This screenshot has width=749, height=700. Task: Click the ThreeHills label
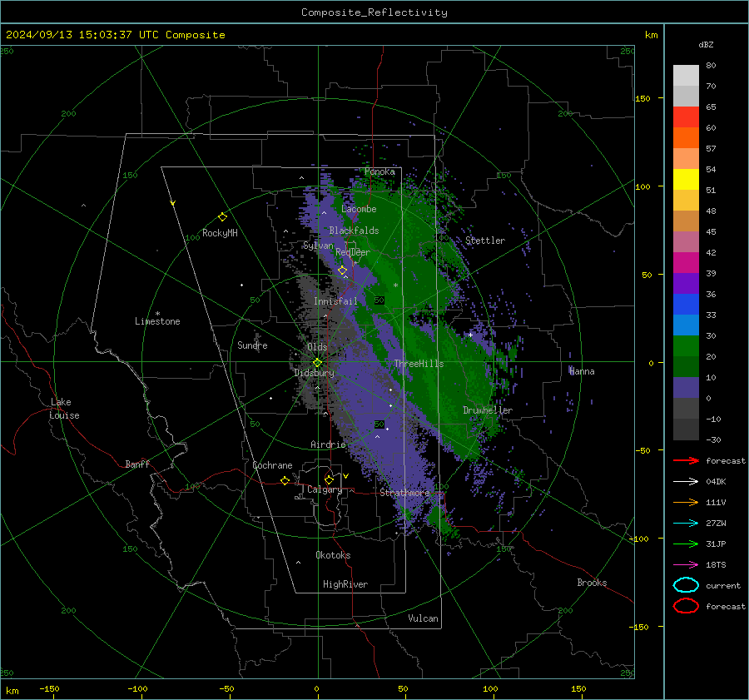coord(419,364)
